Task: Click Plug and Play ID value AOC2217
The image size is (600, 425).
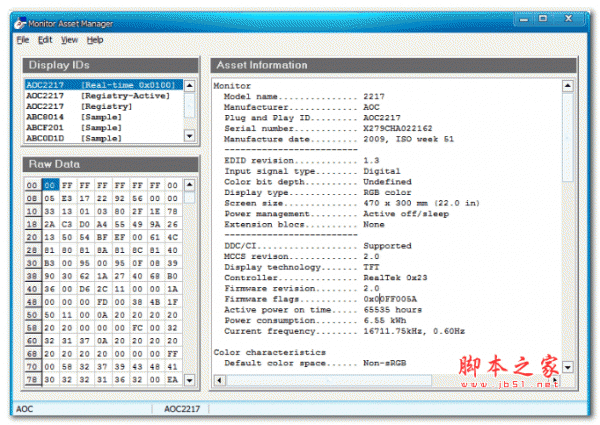Action: 382,118
